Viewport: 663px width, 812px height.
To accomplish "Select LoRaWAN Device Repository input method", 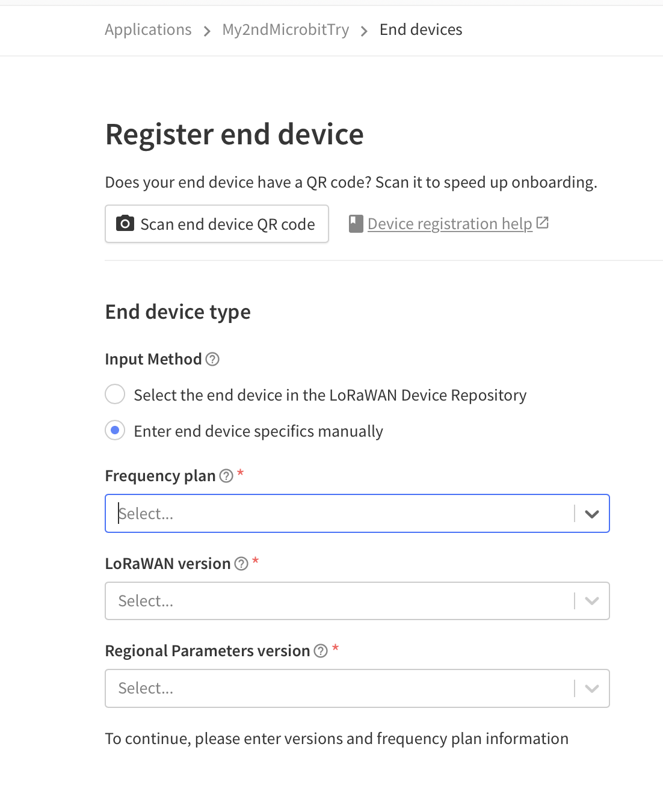I will (x=115, y=395).
